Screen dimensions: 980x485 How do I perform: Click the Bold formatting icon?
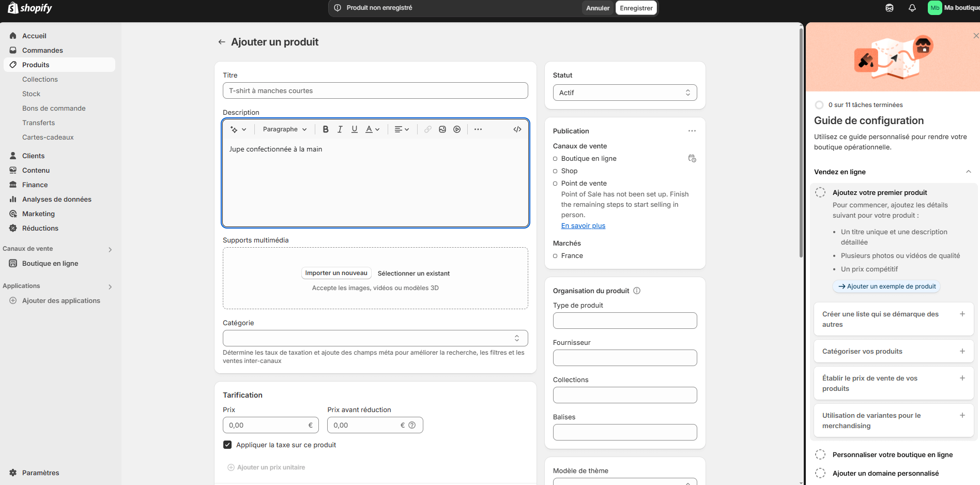[326, 129]
